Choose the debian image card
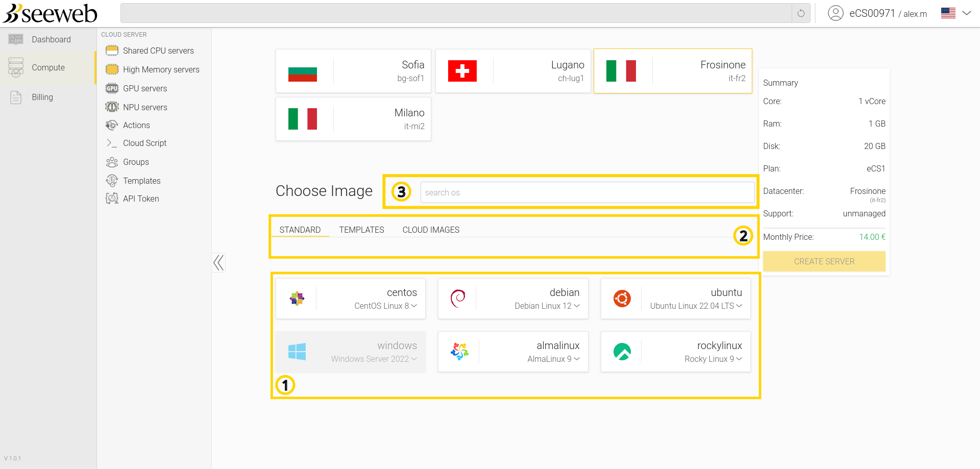 pyautogui.click(x=513, y=299)
